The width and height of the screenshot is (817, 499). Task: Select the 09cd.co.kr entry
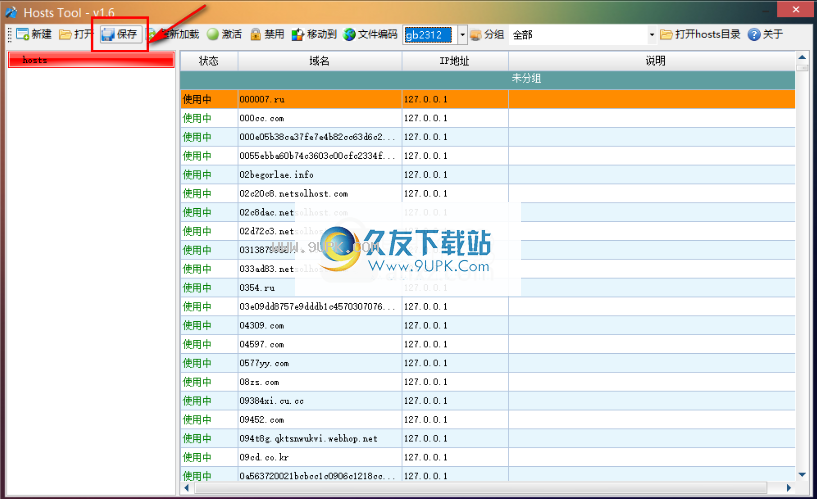pyautogui.click(x=488, y=457)
